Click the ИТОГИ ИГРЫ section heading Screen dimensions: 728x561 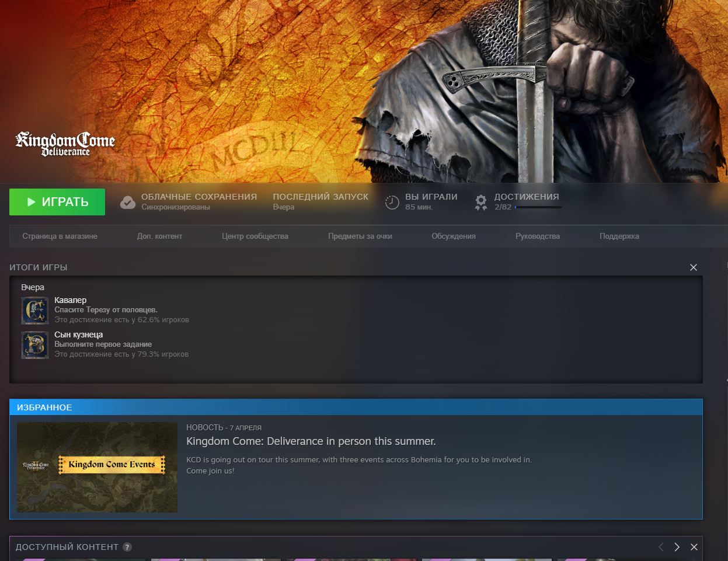pos(39,267)
